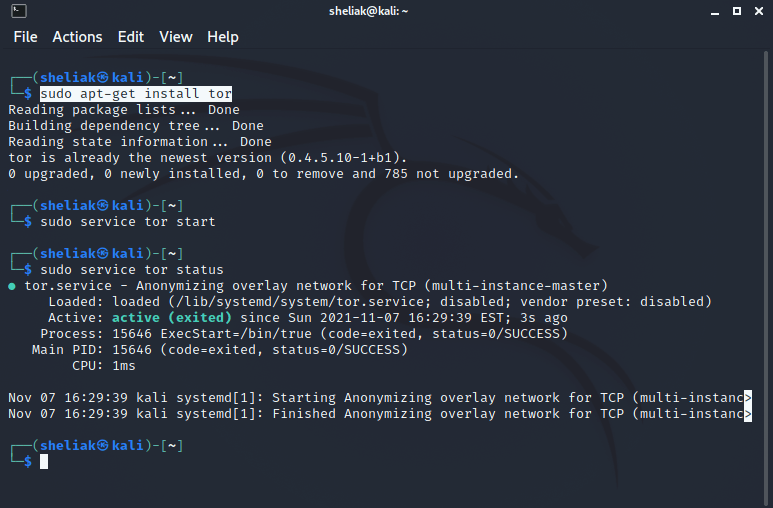Click truncation arrow on the "Starting Anonymizing" line

(748, 398)
